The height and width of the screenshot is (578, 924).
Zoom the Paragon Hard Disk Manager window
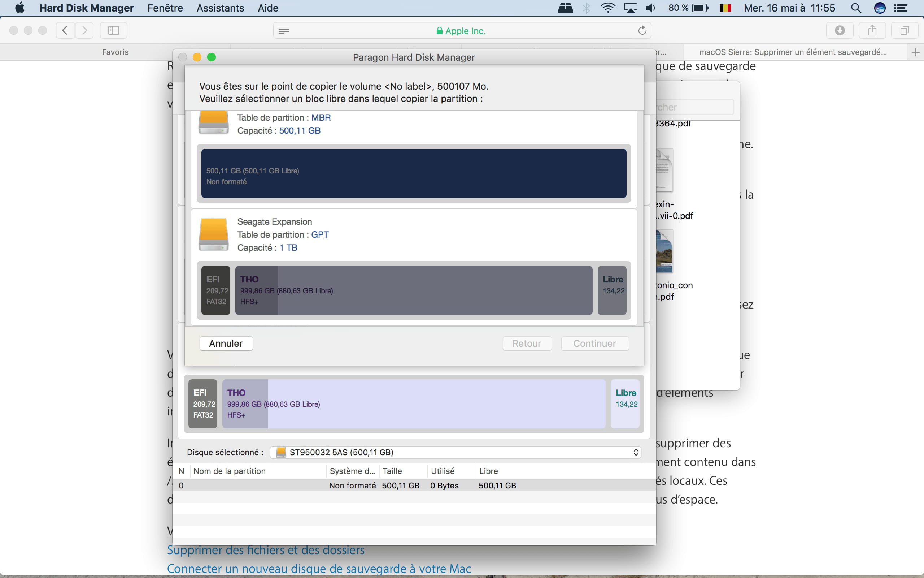pos(212,57)
